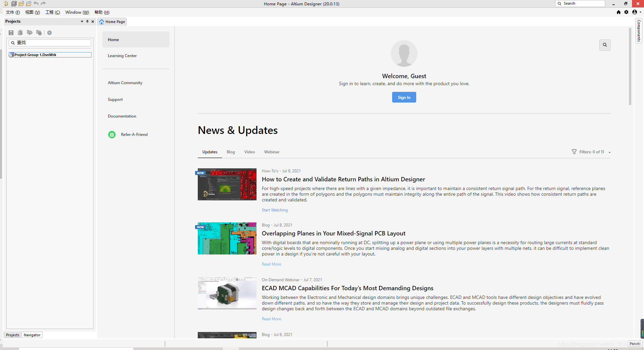Click the Panels button at bottom right
The width and height of the screenshot is (644, 350).
coord(635,344)
